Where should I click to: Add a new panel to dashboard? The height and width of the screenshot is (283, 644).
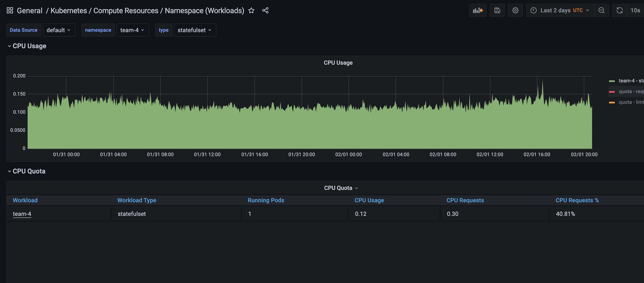[x=478, y=11]
